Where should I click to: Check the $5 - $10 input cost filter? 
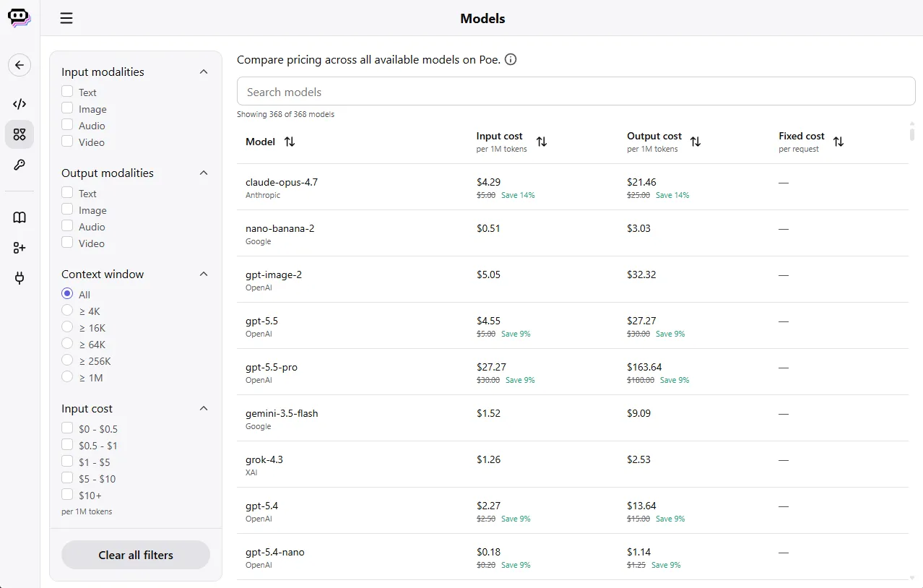pyautogui.click(x=67, y=478)
